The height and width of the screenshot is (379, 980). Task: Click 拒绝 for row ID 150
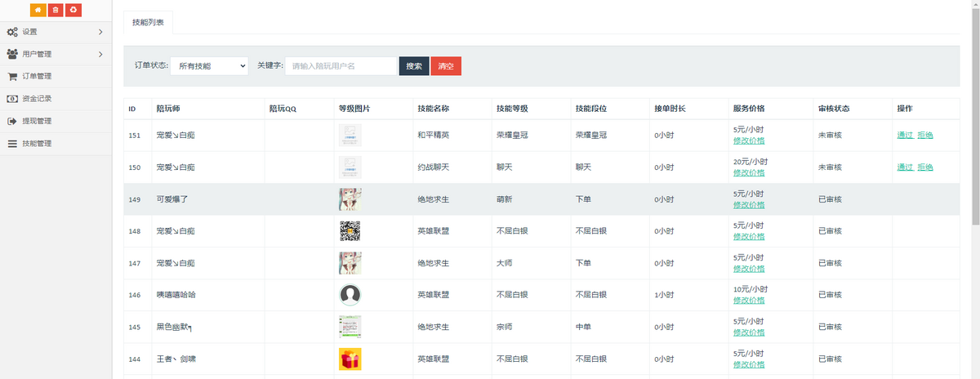click(925, 167)
